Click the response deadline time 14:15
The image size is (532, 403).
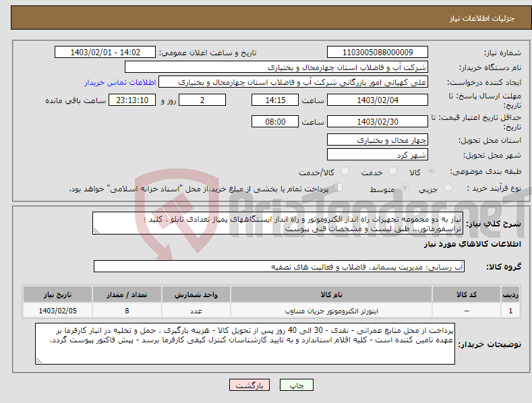point(275,100)
